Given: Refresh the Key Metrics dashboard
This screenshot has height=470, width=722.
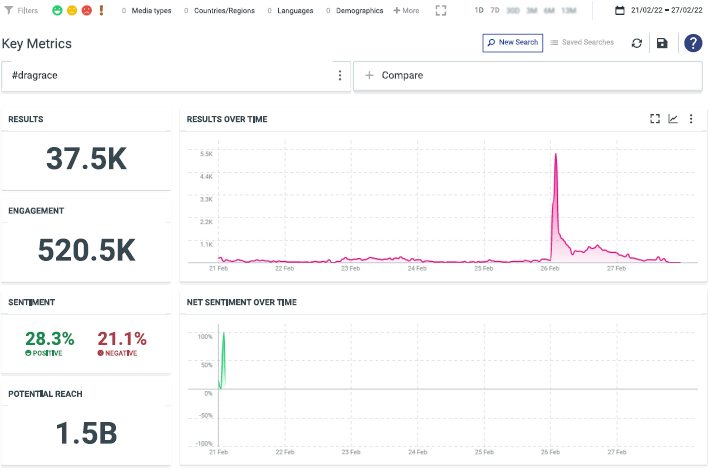Looking at the screenshot, I should pyautogui.click(x=637, y=43).
